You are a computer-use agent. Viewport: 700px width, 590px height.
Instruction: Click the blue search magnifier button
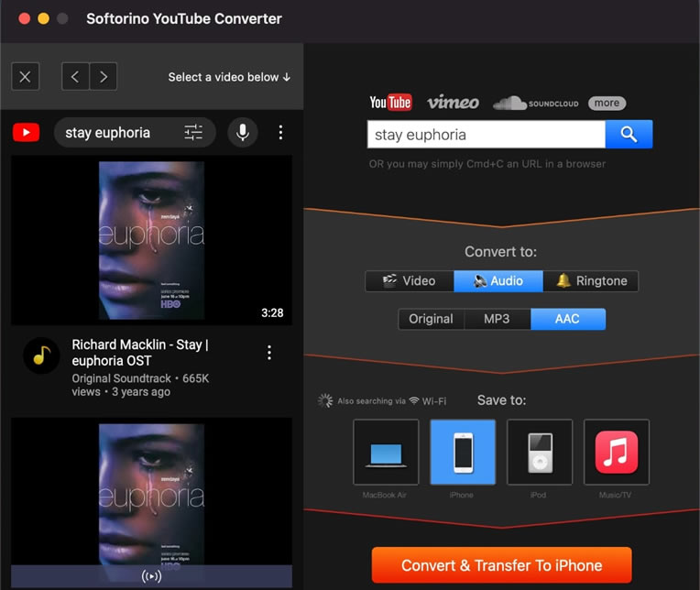point(629,134)
